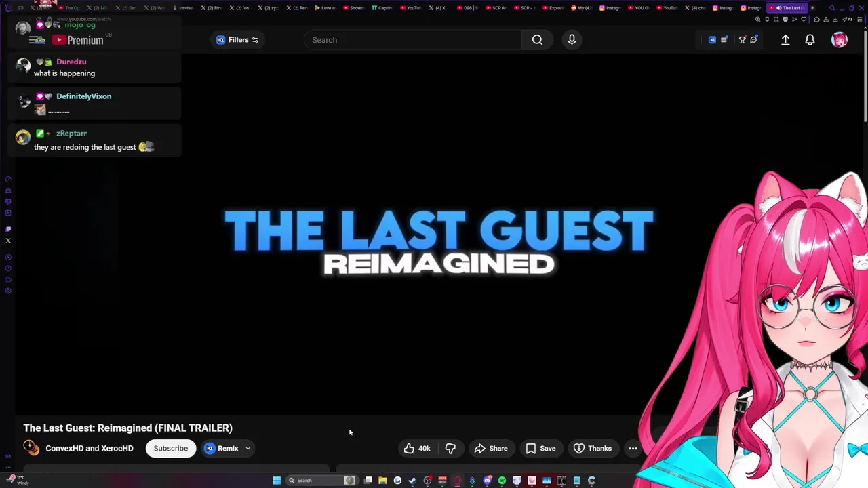Viewport: 868px width, 488px height.
Task: Like the video showing 40k
Action: coord(417,448)
